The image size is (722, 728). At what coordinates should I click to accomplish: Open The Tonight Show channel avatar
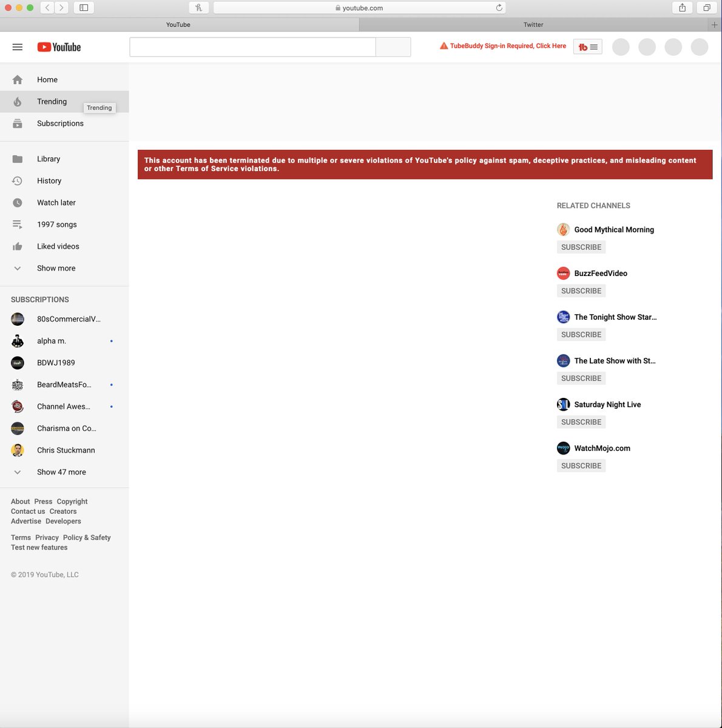click(563, 317)
